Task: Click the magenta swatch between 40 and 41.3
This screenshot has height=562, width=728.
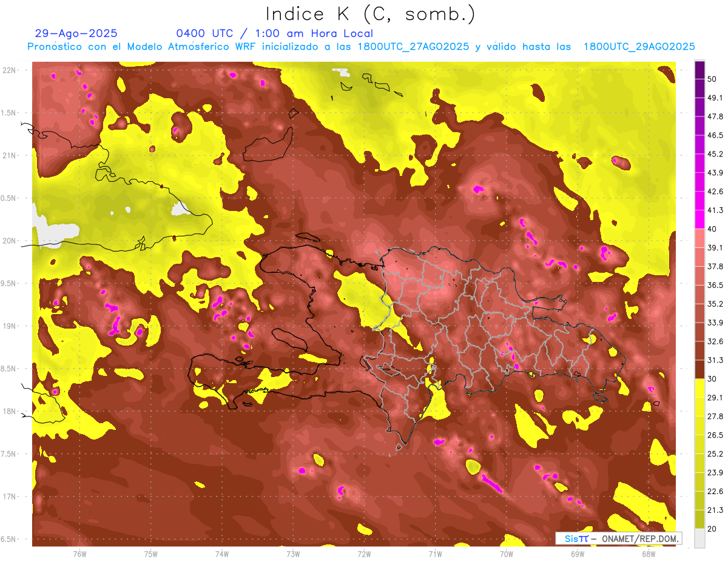Action: pyautogui.click(x=699, y=219)
